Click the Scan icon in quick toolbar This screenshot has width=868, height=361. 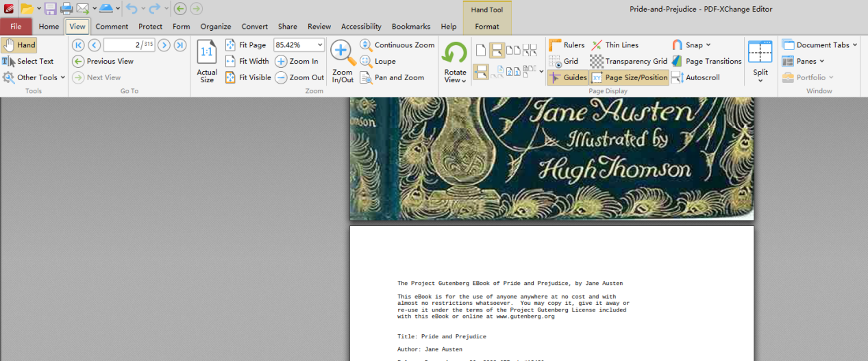[x=106, y=9]
